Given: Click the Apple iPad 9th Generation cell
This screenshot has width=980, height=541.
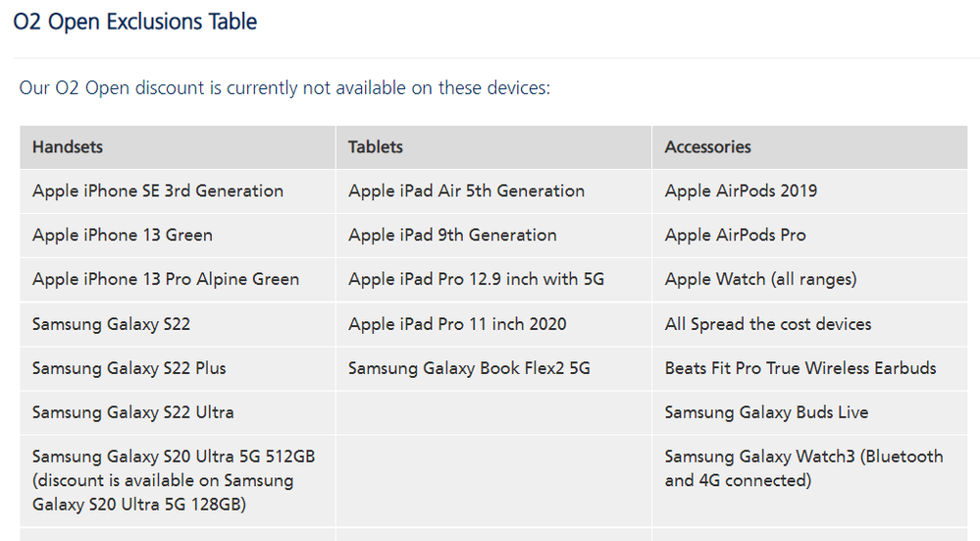Looking at the screenshot, I should [452, 236].
